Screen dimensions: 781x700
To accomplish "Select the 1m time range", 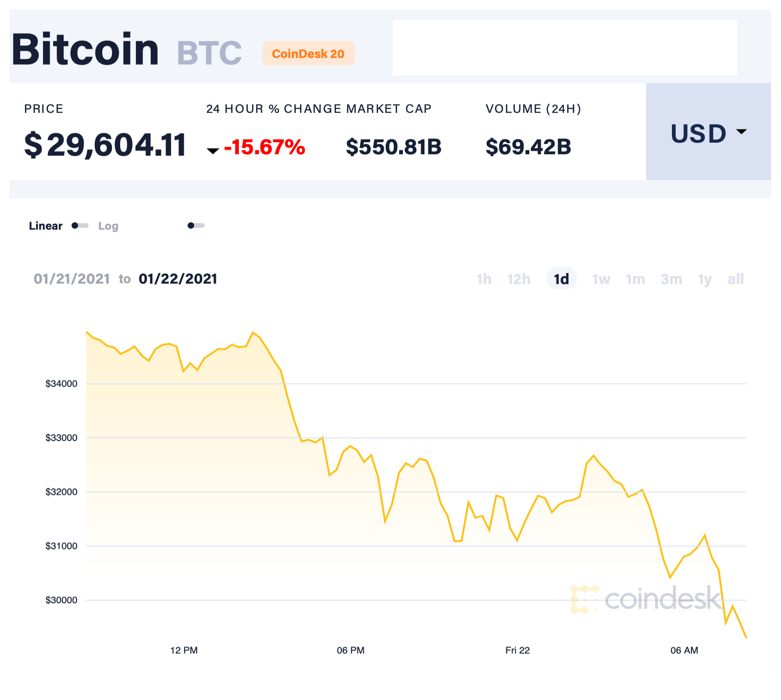I will [636, 279].
